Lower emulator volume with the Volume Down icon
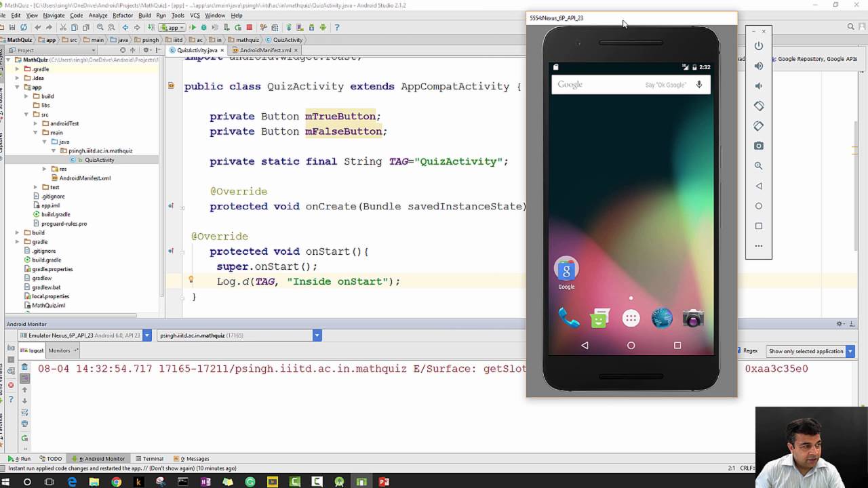 pos(759,86)
